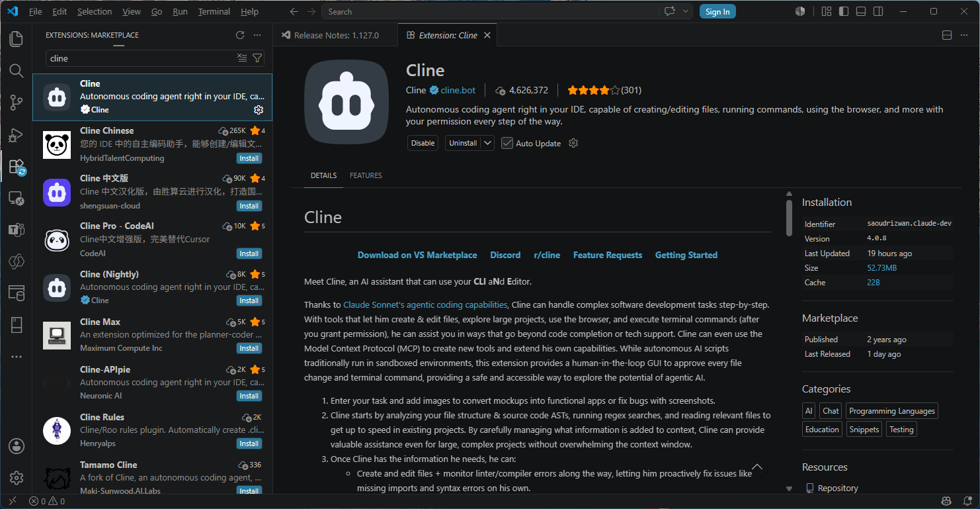Split the editor using the tab bar icon

coord(947,35)
